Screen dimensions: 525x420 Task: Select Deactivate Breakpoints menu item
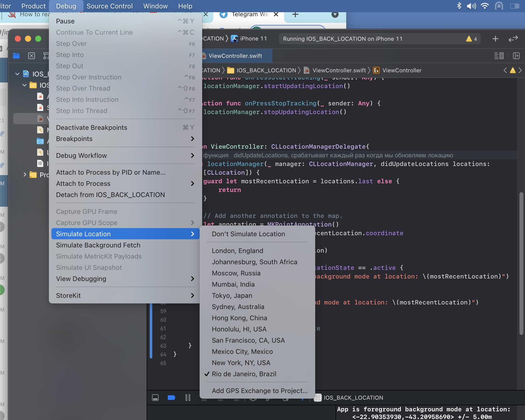pos(125,128)
